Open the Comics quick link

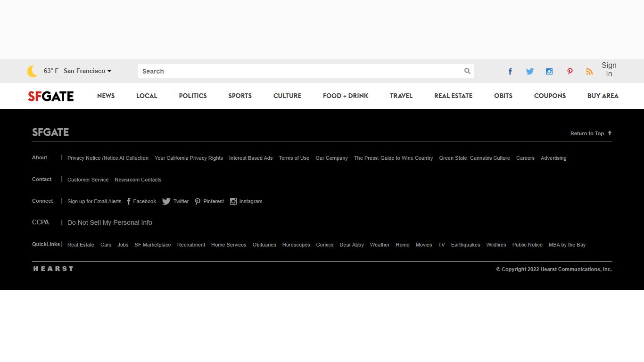tap(325, 245)
